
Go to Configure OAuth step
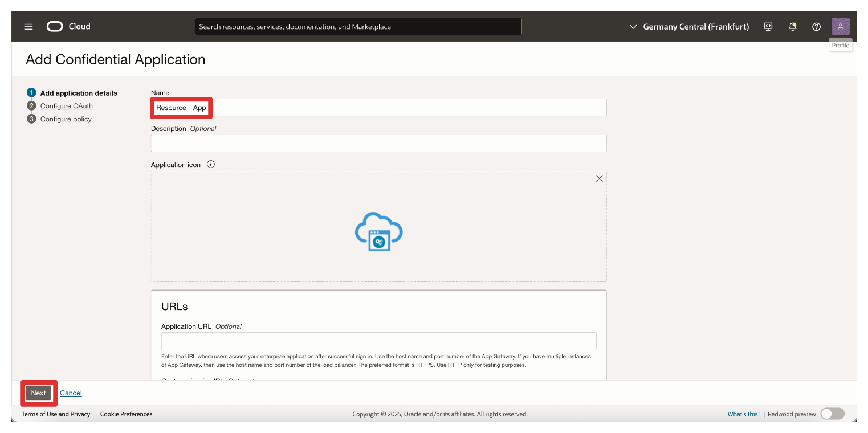66,106
